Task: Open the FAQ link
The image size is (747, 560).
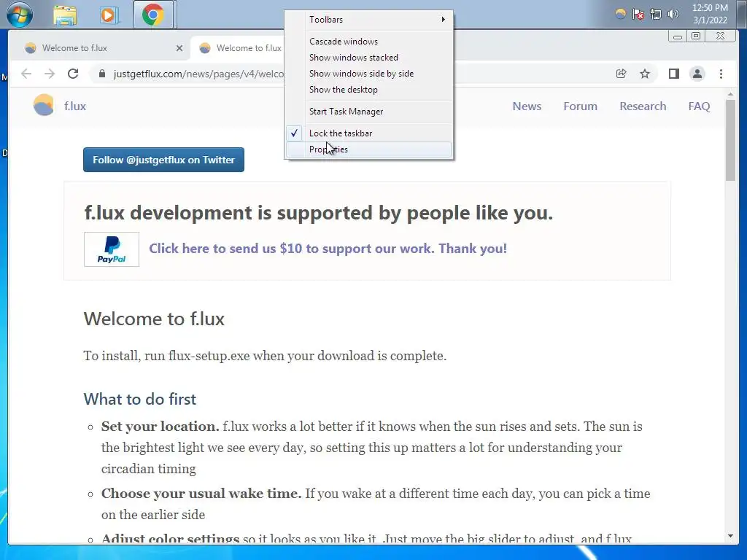Action: 699,106
